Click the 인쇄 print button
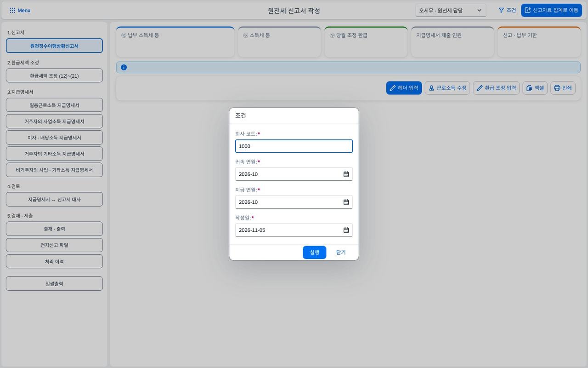The height and width of the screenshot is (368, 588). pos(563,88)
